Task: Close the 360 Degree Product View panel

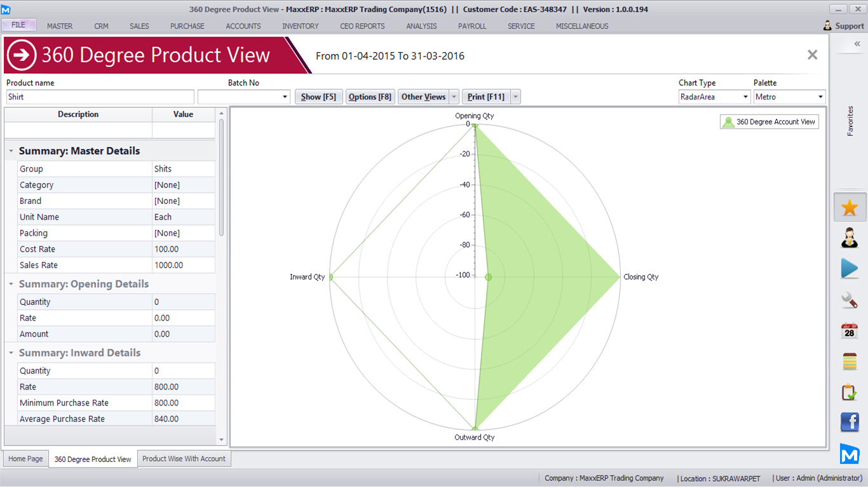Action: (x=812, y=55)
